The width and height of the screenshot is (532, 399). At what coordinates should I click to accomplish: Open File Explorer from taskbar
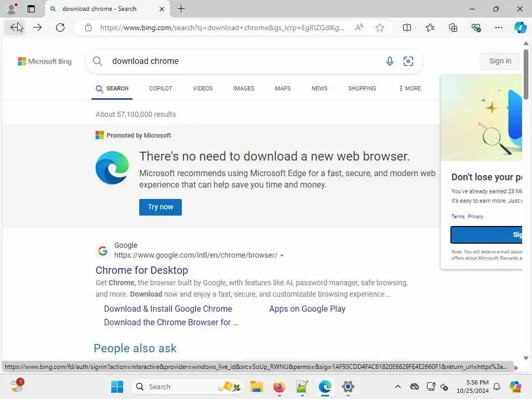[x=257, y=387]
